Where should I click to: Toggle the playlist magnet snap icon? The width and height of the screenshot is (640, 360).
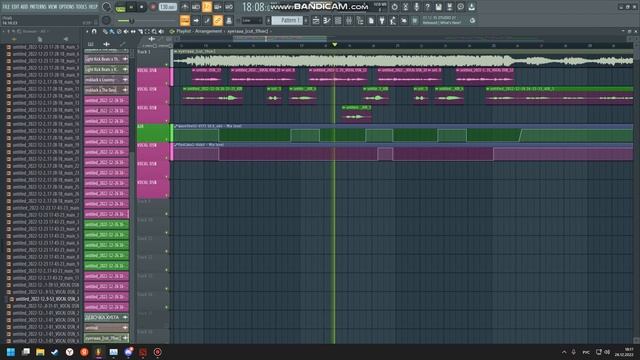[x=94, y=31]
